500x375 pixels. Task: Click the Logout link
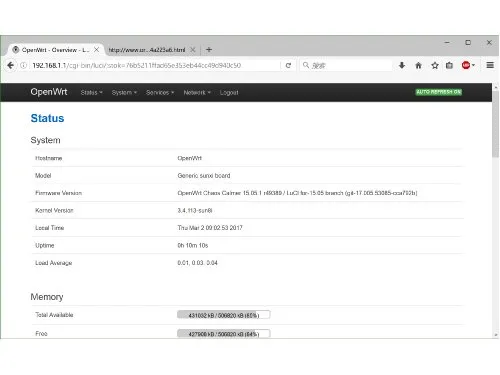pyautogui.click(x=229, y=92)
